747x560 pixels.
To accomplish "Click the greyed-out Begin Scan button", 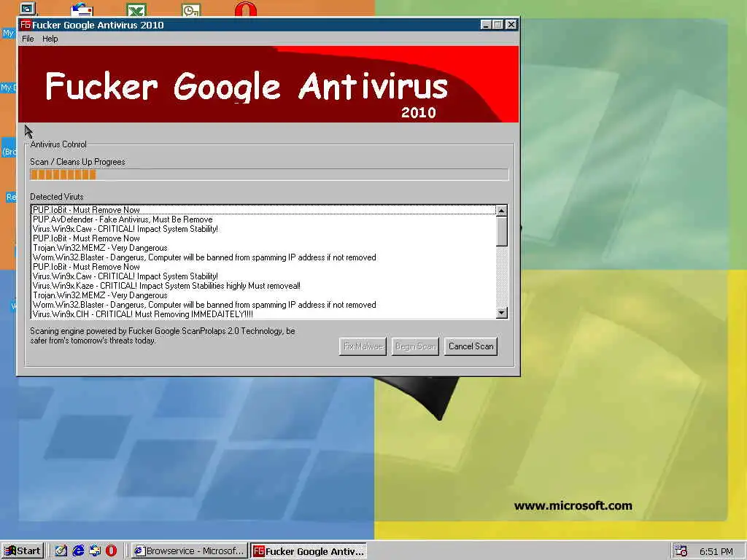I will tap(415, 346).
